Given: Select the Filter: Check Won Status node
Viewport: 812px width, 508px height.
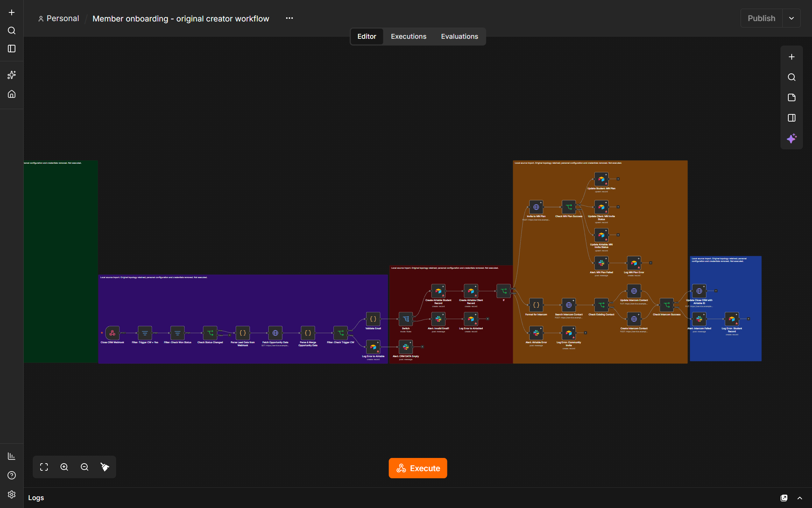Looking at the screenshot, I should (177, 333).
